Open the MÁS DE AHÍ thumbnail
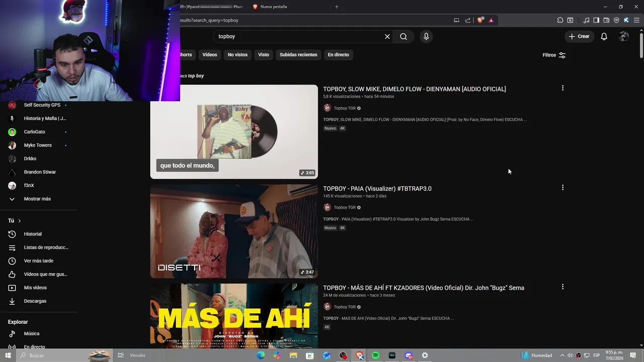 234,316
